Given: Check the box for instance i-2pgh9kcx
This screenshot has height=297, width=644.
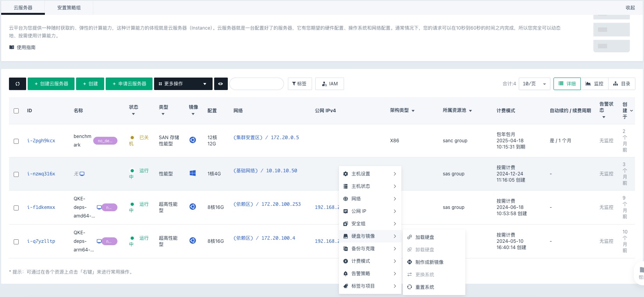Looking at the screenshot, I should point(16,141).
